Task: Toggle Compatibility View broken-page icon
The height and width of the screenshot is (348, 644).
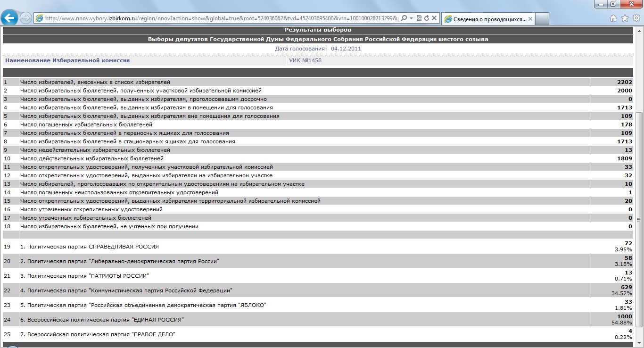Action: [x=419, y=18]
